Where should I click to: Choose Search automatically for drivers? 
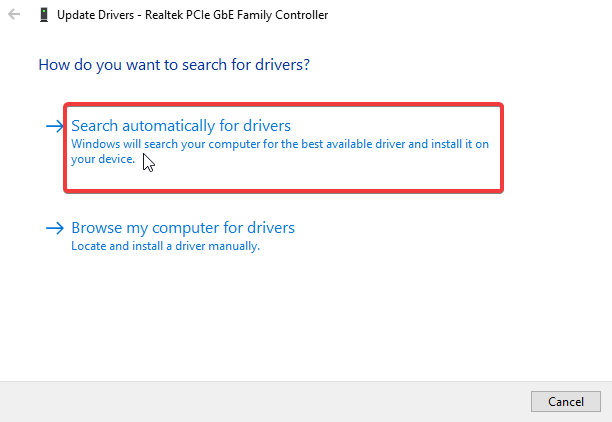click(x=181, y=126)
